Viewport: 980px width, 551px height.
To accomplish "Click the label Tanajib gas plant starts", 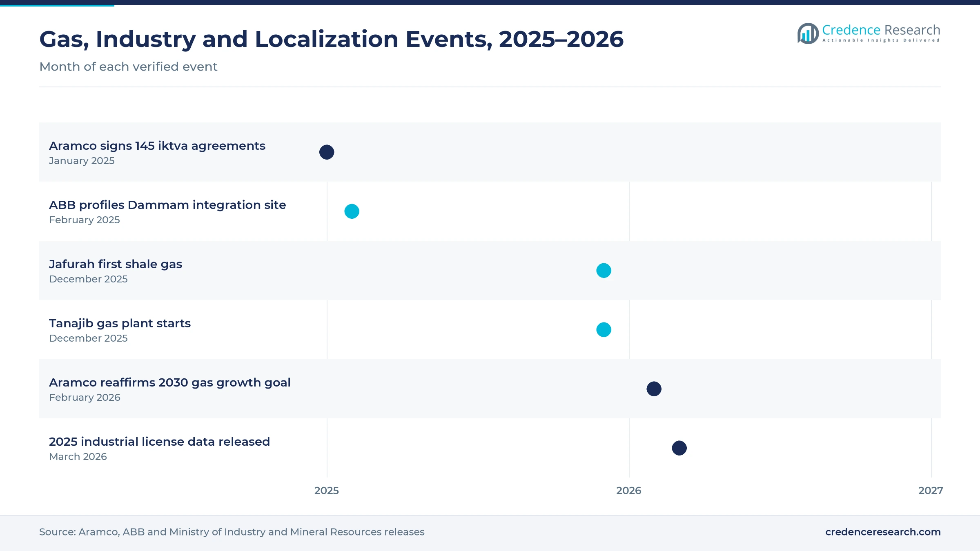I will point(120,323).
